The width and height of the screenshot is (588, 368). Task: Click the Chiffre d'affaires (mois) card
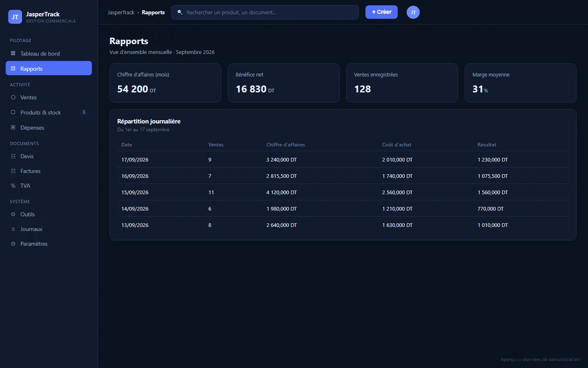(x=165, y=83)
